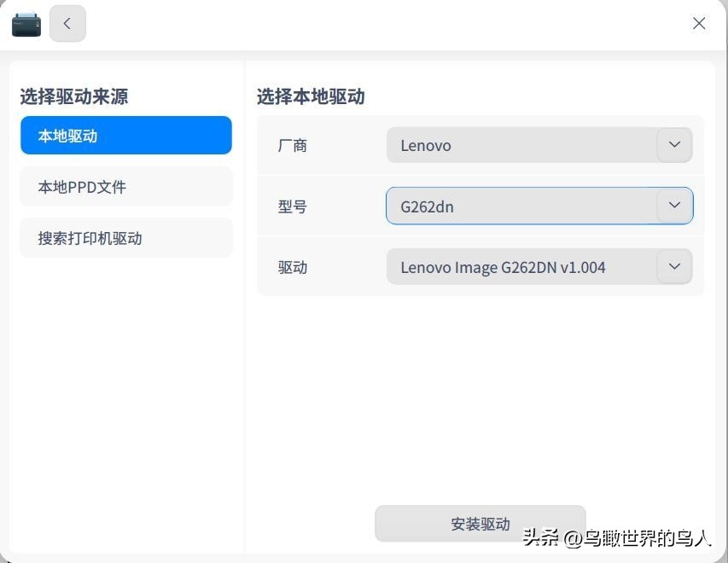This screenshot has width=728, height=563.
Task: Open the 厂商 dropdown chevron
Action: [x=673, y=145]
